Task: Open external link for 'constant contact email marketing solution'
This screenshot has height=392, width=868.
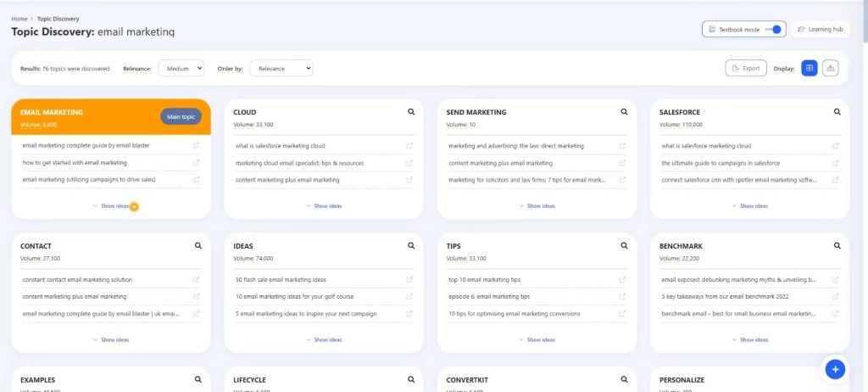Action: pos(196,280)
